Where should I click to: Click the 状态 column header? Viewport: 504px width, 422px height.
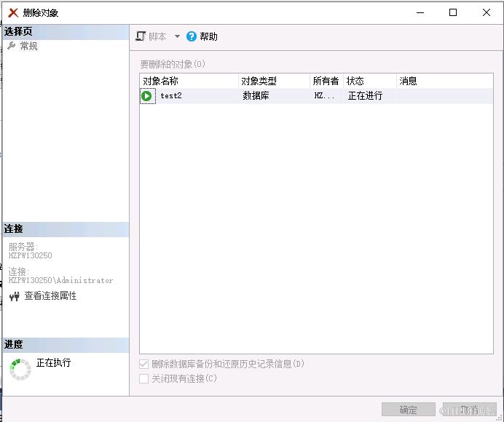coord(355,81)
